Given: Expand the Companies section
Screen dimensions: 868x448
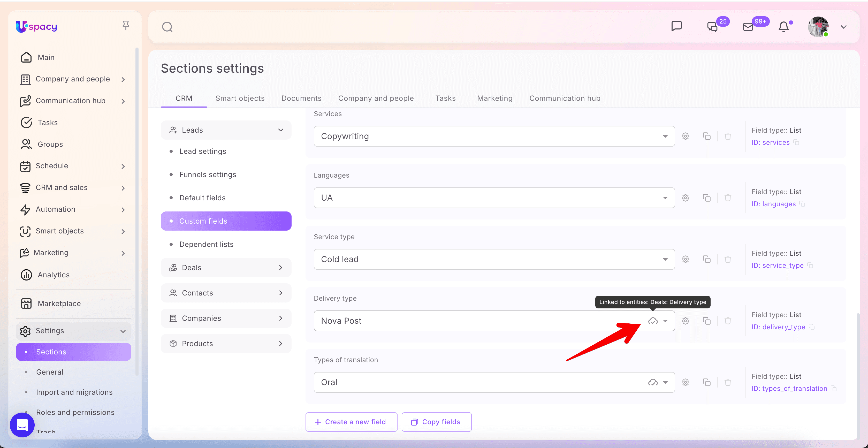Looking at the screenshot, I should pos(226,318).
